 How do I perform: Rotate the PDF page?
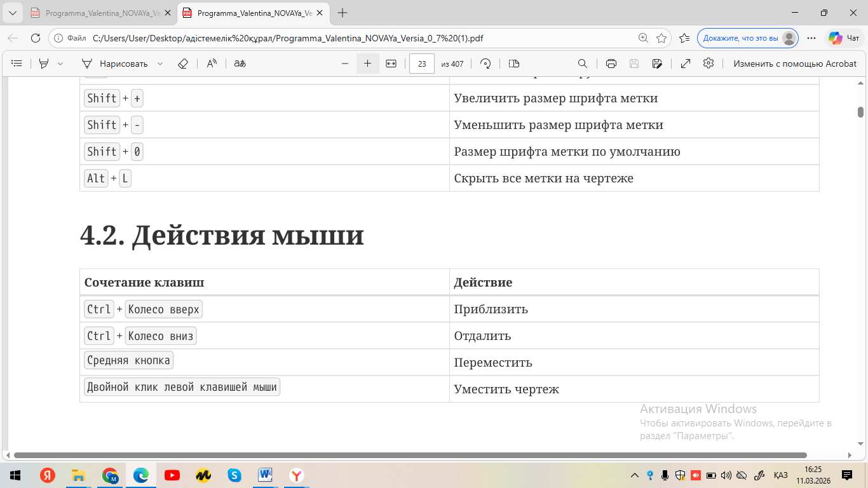point(486,64)
